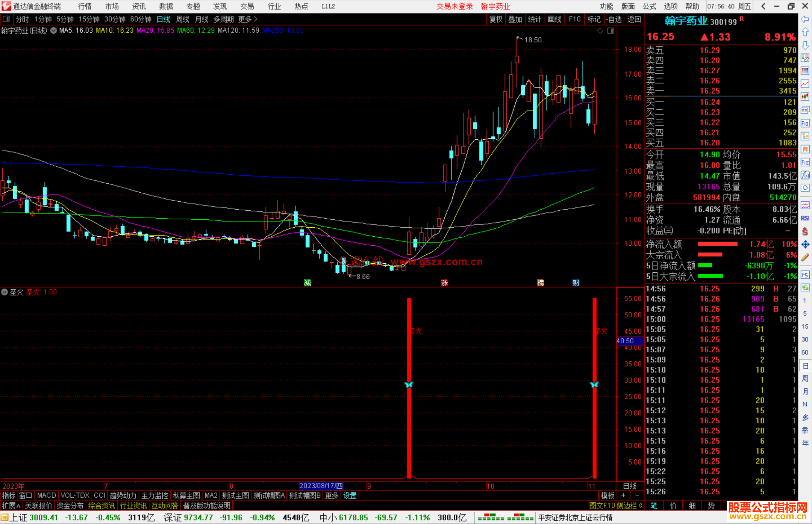This screenshot has width=812, height=524.
Task: Toggle the MA indicator circle beside 翰宇药业(日线)
Action: point(54,31)
